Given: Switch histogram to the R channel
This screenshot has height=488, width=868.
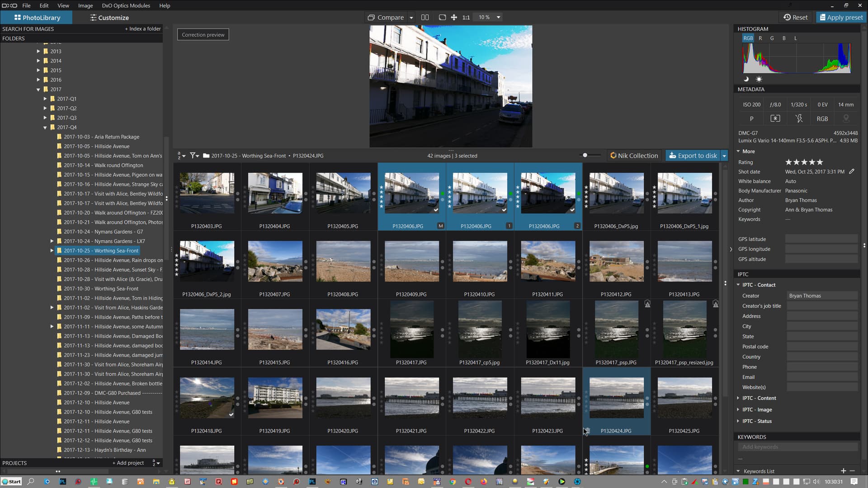Looking at the screenshot, I should pyautogui.click(x=760, y=38).
